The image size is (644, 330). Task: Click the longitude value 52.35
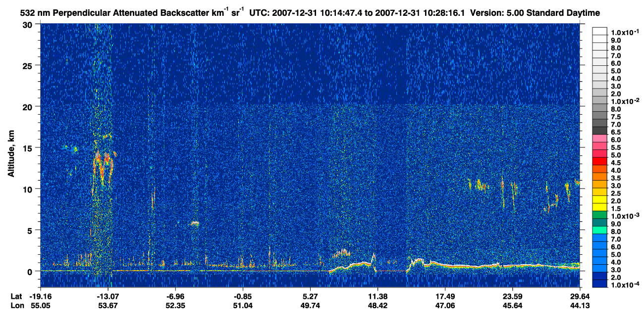tap(175, 306)
